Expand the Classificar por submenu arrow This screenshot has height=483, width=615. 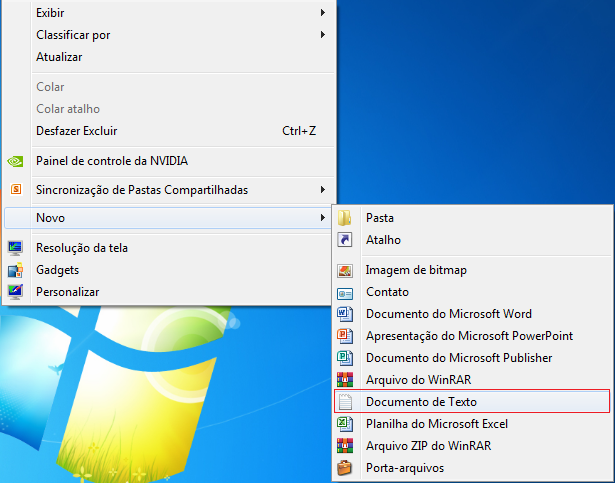tap(322, 35)
